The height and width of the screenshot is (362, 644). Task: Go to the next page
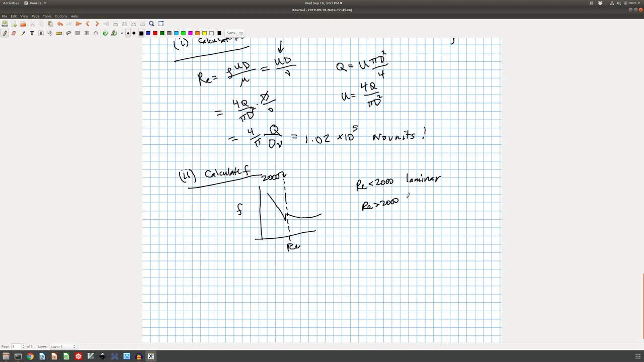[97, 24]
